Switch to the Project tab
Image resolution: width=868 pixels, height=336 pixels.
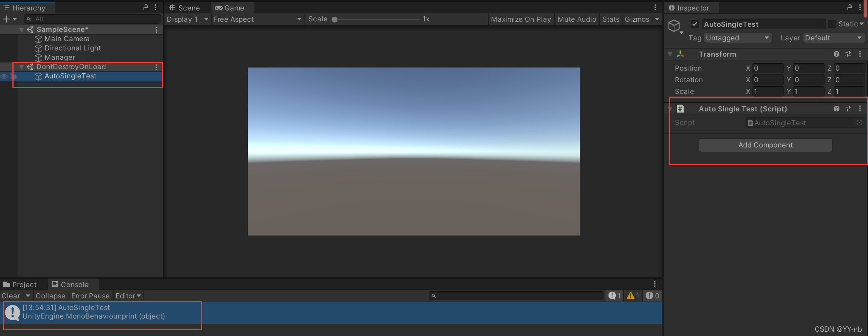point(20,284)
